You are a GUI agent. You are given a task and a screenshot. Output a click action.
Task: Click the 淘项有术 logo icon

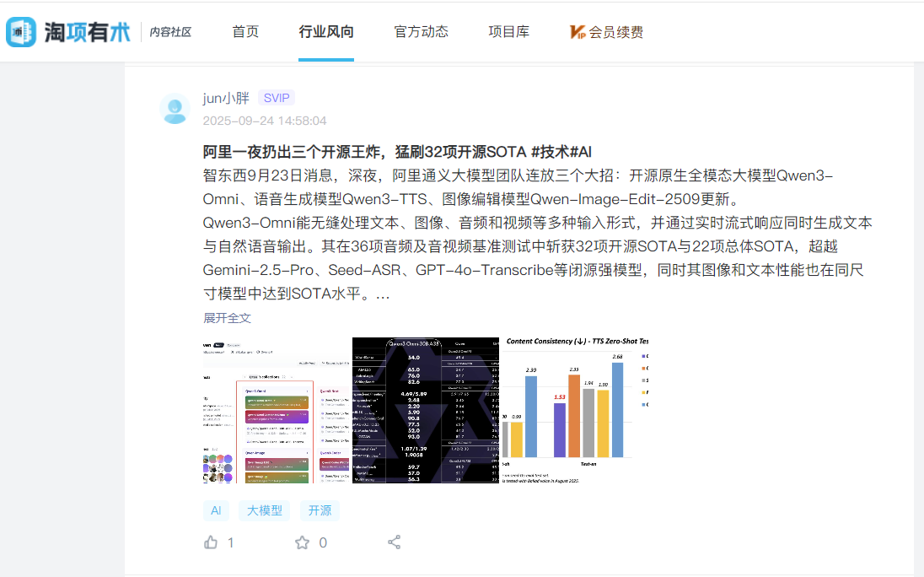(x=21, y=32)
